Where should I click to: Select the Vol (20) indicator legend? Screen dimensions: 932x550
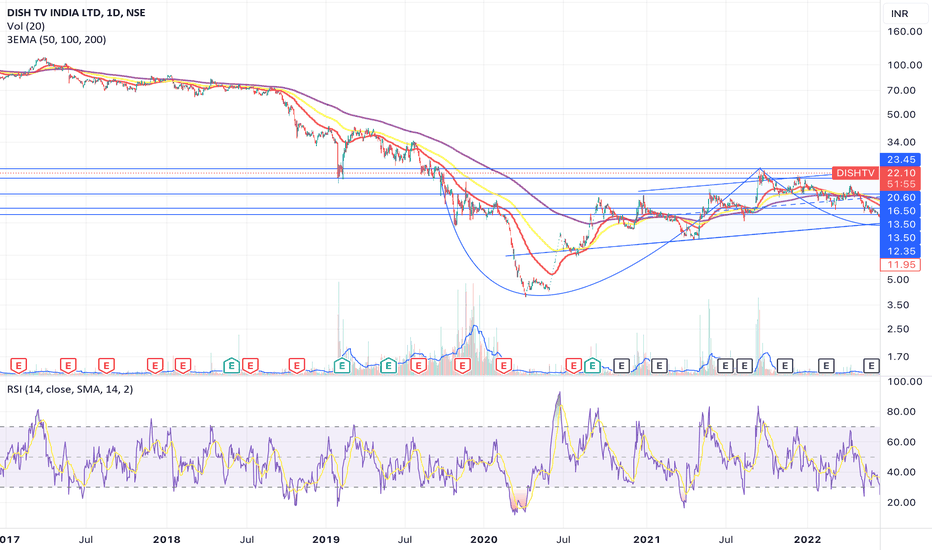(26, 26)
